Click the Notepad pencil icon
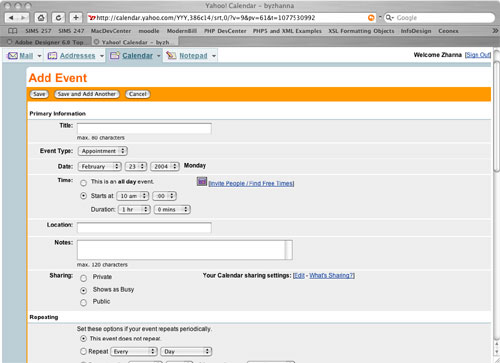The image size is (500, 363). point(171,55)
